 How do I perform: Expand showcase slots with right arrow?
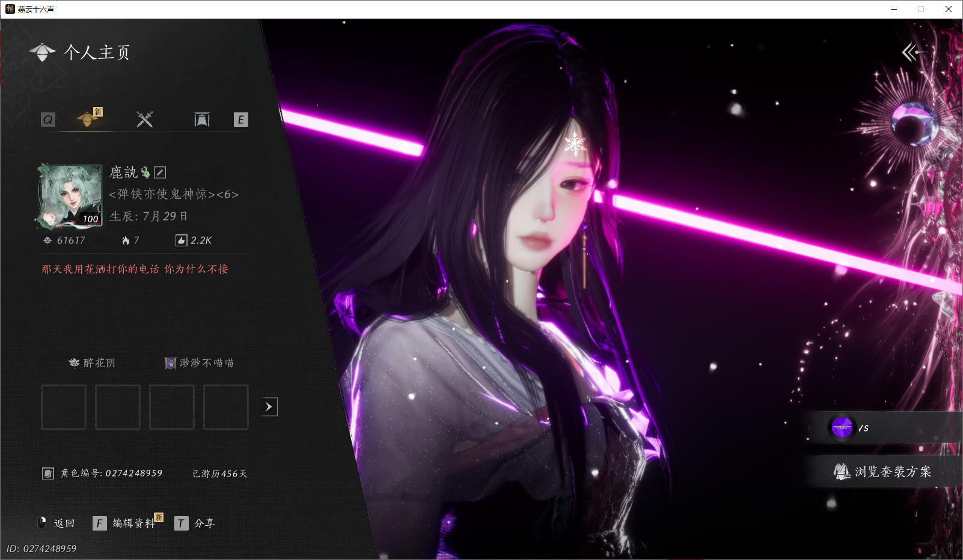click(269, 407)
